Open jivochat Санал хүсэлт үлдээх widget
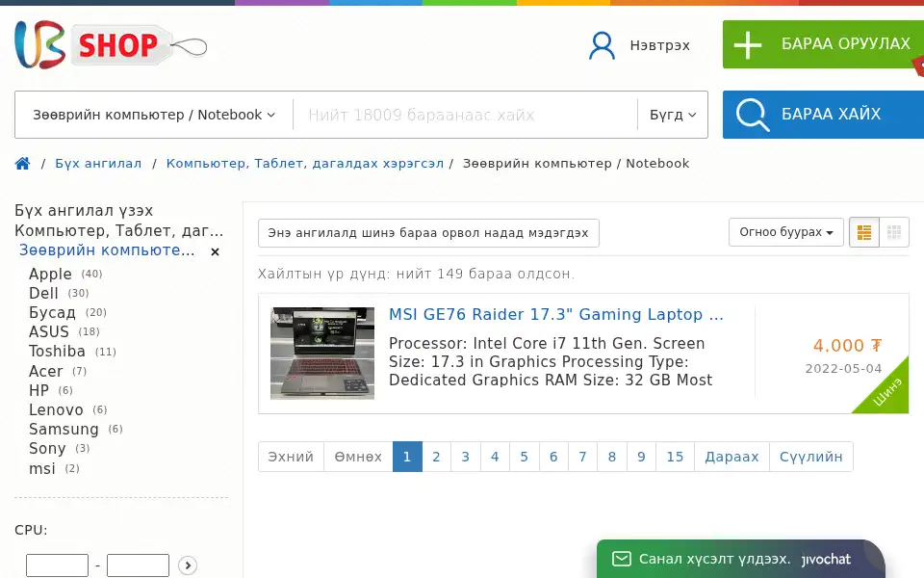This screenshot has height=578, width=924. tap(740, 559)
